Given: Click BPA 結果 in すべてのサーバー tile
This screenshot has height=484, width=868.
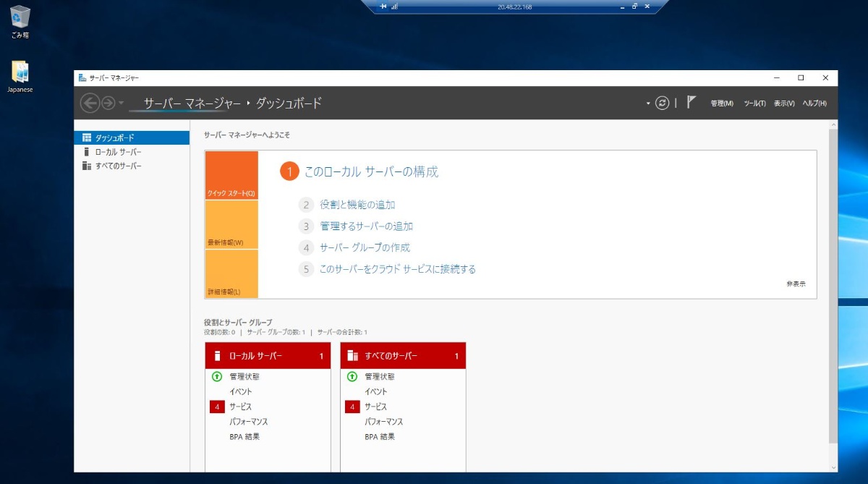Looking at the screenshot, I should [x=380, y=437].
